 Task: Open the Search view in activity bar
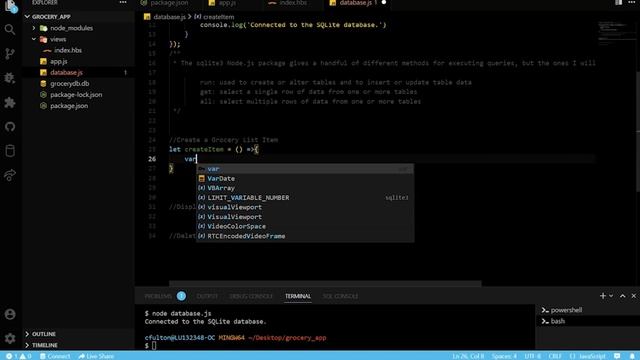pos(10,29)
